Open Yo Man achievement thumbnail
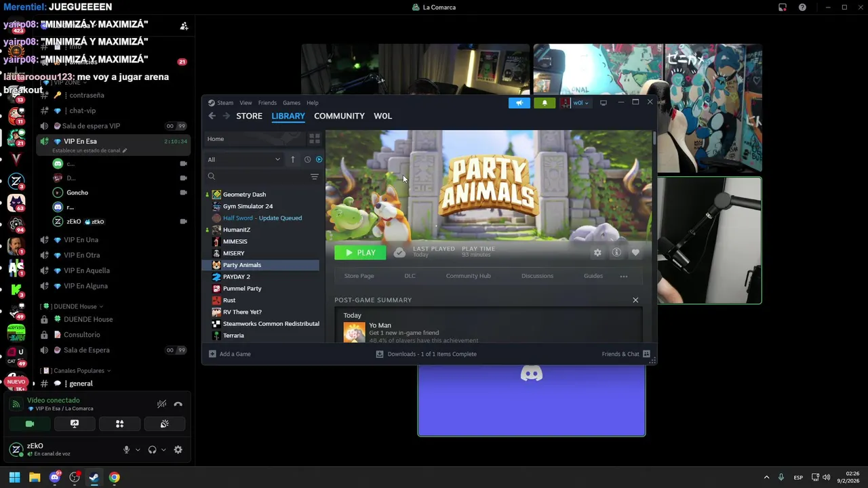This screenshot has width=868, height=488. (354, 332)
